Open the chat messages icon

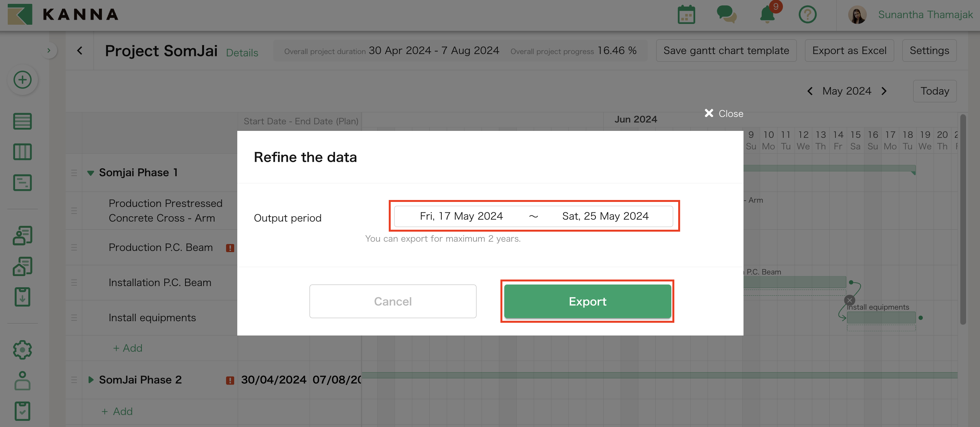727,14
